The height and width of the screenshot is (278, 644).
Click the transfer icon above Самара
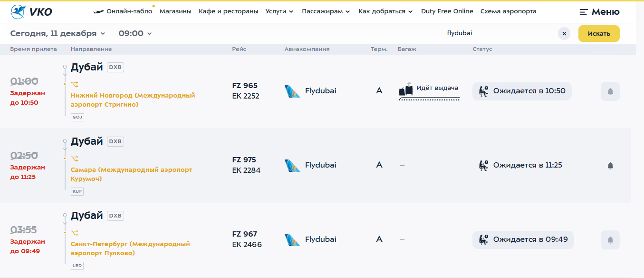[x=74, y=159]
